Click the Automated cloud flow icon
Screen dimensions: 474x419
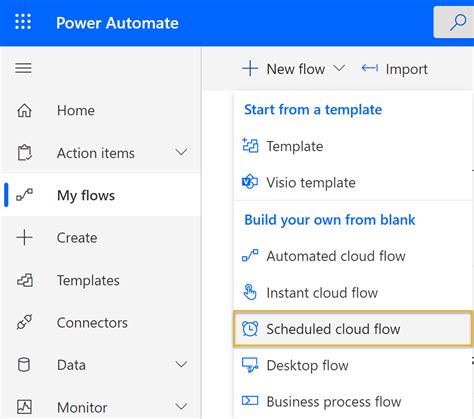[x=250, y=256]
